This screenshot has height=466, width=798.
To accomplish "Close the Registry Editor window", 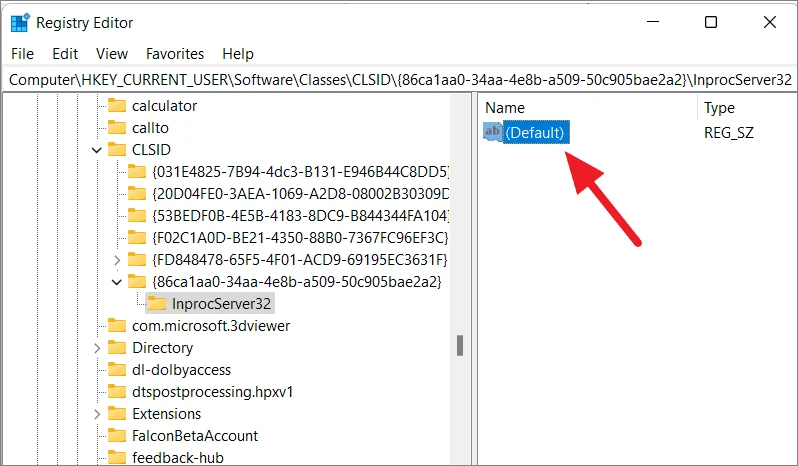I will pyautogui.click(x=770, y=22).
